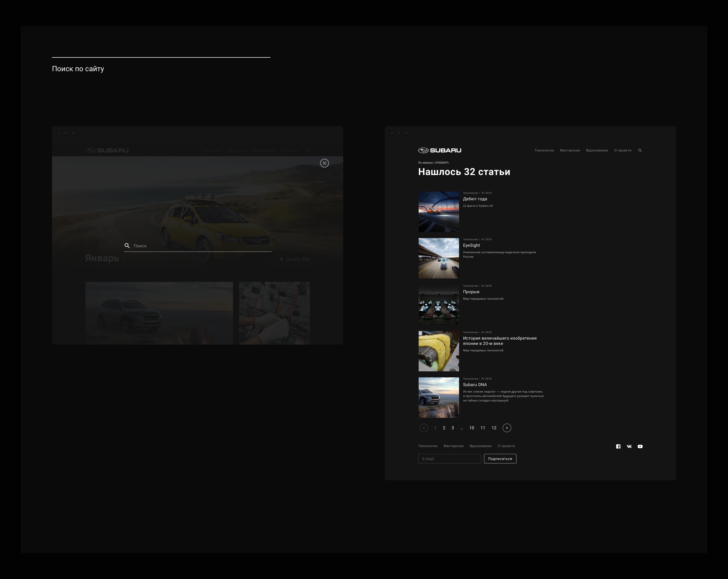The width and height of the screenshot is (728, 579).
Task: Click the Subaru logo in right window
Action: point(440,150)
